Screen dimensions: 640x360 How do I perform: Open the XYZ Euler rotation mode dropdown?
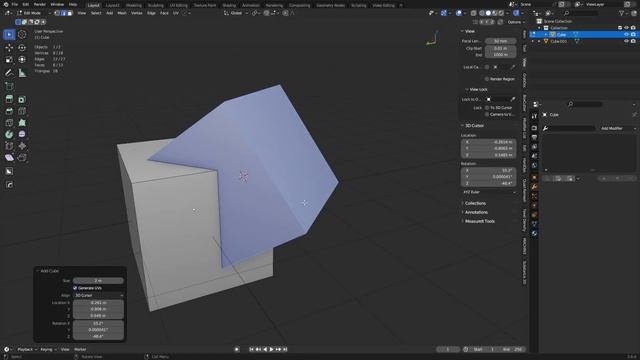point(489,192)
